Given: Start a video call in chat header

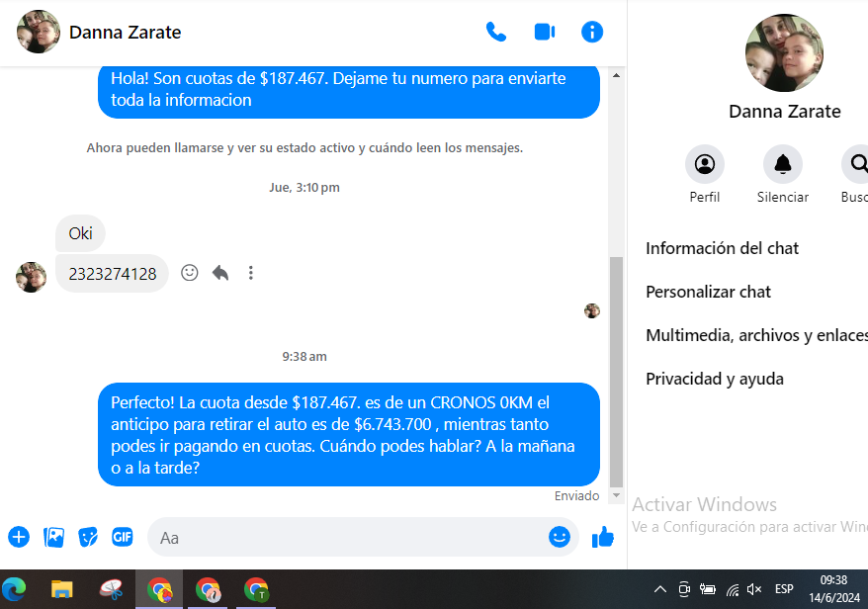Looking at the screenshot, I should pyautogui.click(x=544, y=32).
